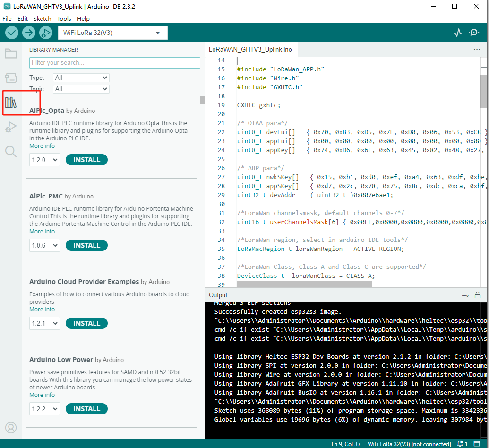Viewport: 489px width, 448px height.
Task: Install the Arduino Low Power library
Action: pyautogui.click(x=87, y=409)
